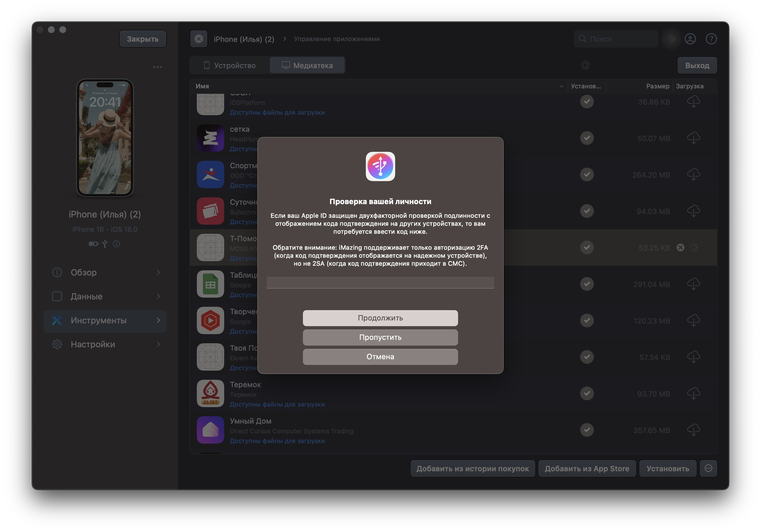
Task: Click the iMazing app icon in dialog
Action: click(x=380, y=166)
